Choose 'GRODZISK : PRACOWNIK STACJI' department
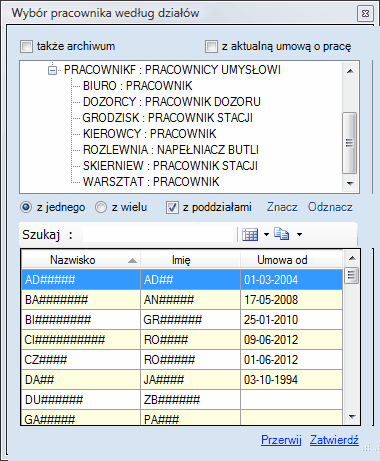The height and width of the screenshot is (461, 380). pyautogui.click(x=168, y=118)
